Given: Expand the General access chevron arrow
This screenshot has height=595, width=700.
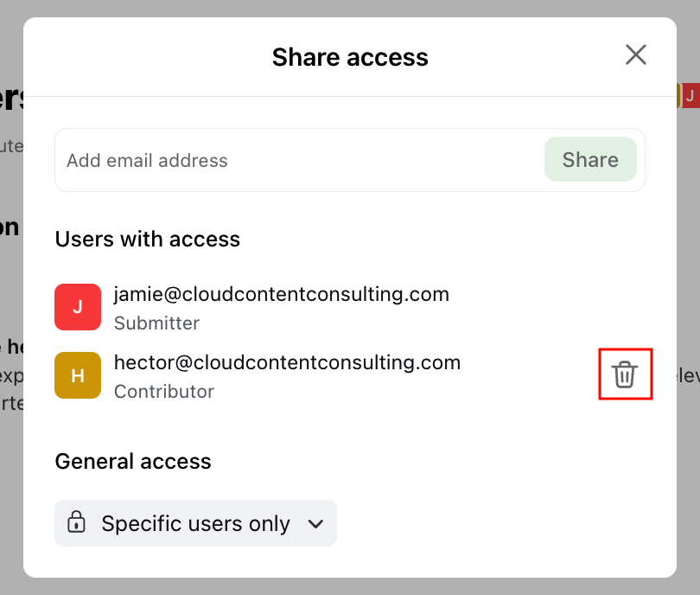Looking at the screenshot, I should point(315,524).
